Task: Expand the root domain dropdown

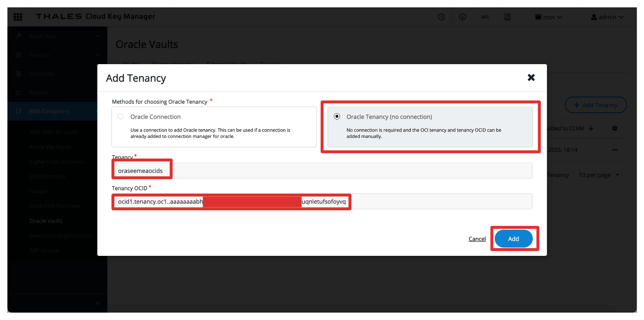Action: [x=549, y=17]
